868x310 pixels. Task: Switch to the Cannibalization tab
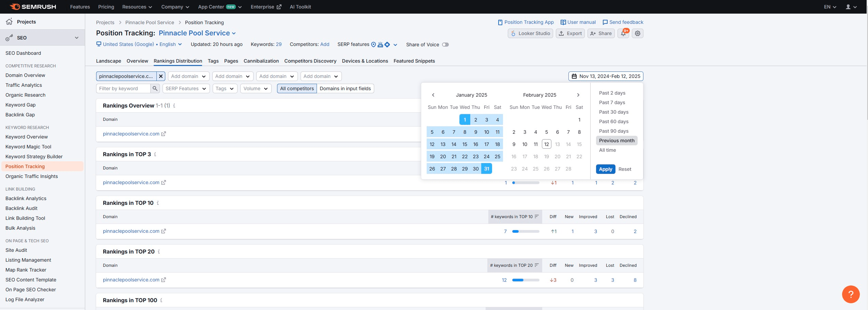pyautogui.click(x=261, y=61)
